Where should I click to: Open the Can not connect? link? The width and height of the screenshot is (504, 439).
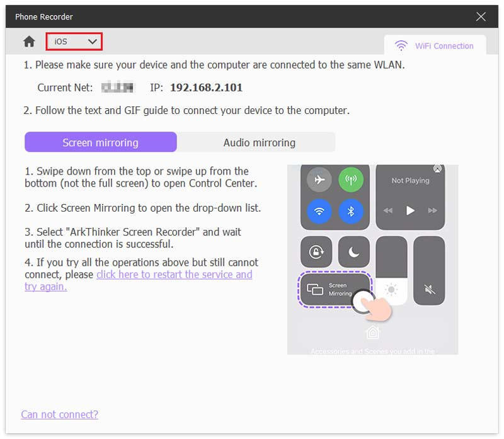(60, 414)
